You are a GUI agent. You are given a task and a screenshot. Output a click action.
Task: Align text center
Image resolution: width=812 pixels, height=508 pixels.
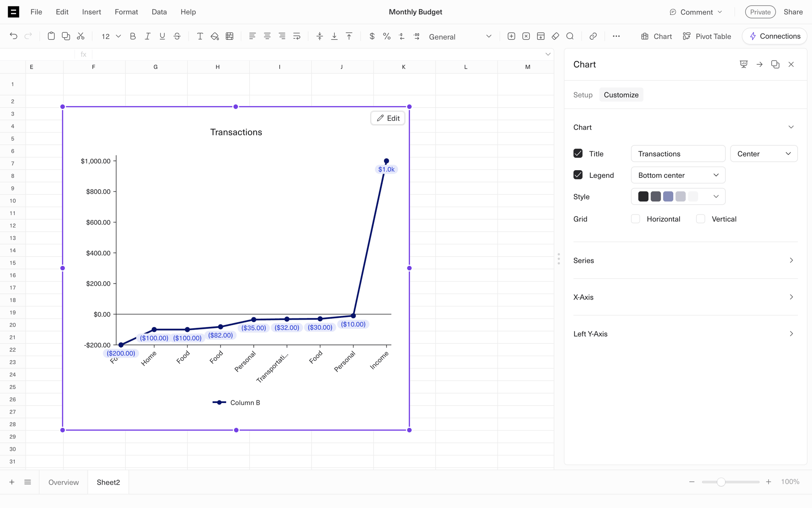pos(267,36)
